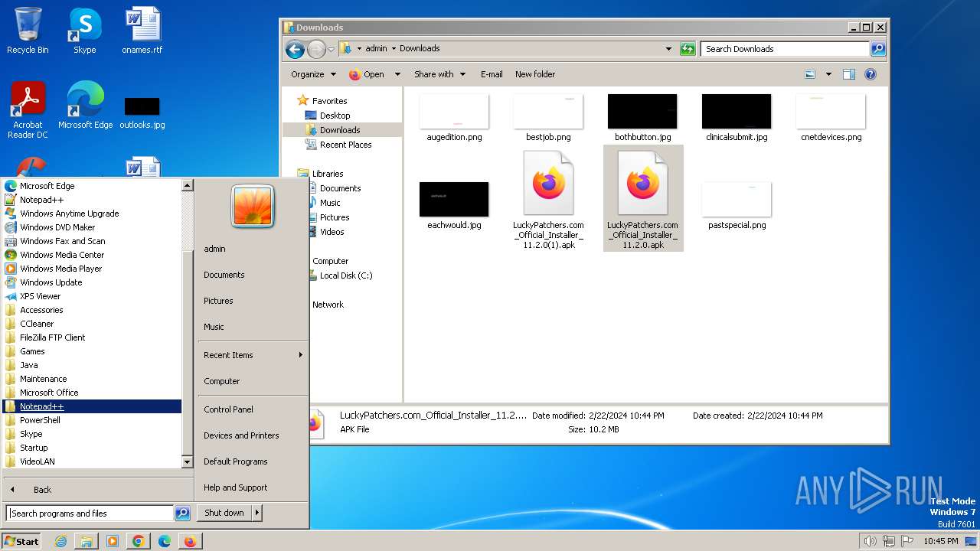The width and height of the screenshot is (980, 551).
Task: Click the Explorer Back navigation arrow
Action: [x=295, y=49]
